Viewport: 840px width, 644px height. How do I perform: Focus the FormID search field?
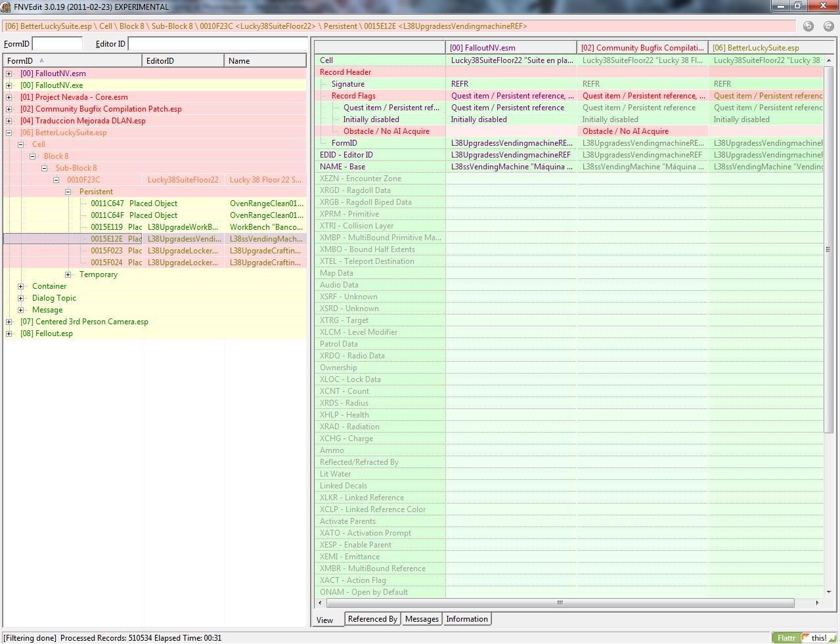point(57,44)
